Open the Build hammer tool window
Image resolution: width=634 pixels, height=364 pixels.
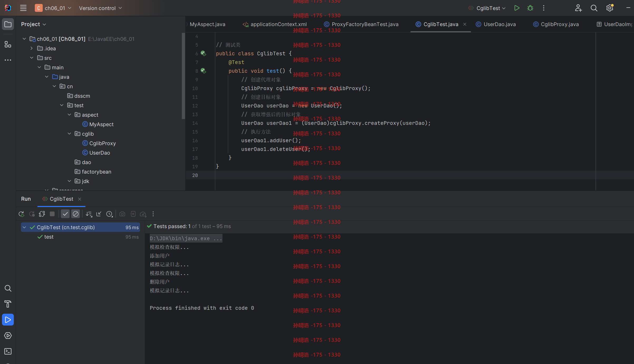tap(8, 304)
